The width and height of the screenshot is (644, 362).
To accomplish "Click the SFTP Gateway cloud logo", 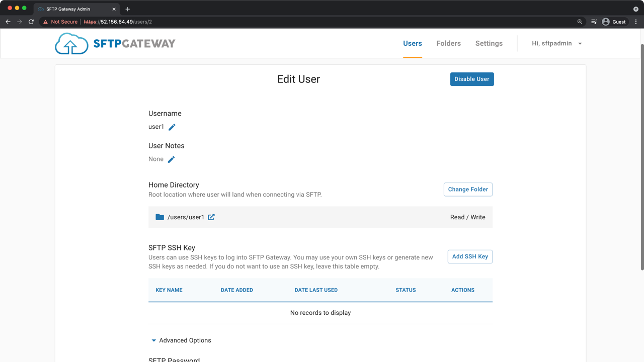I will (71, 44).
